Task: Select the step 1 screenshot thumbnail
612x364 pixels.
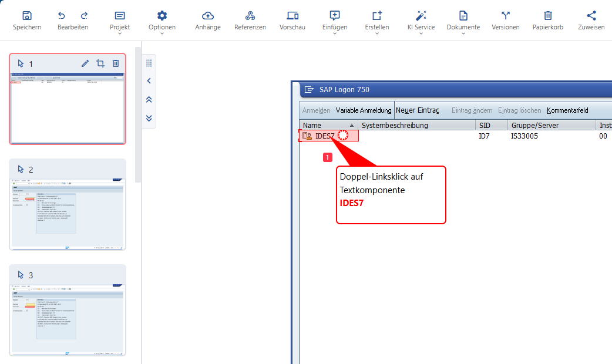Action: click(x=68, y=107)
